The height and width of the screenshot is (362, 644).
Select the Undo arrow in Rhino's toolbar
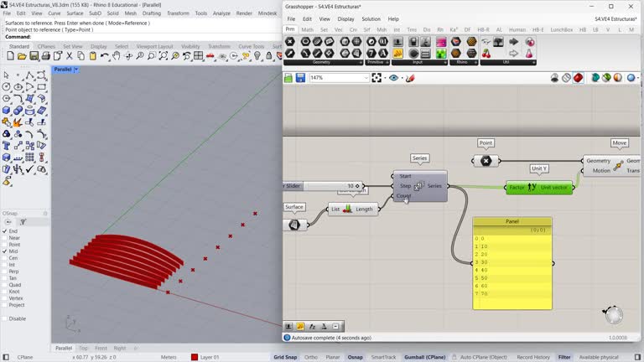click(x=105, y=56)
